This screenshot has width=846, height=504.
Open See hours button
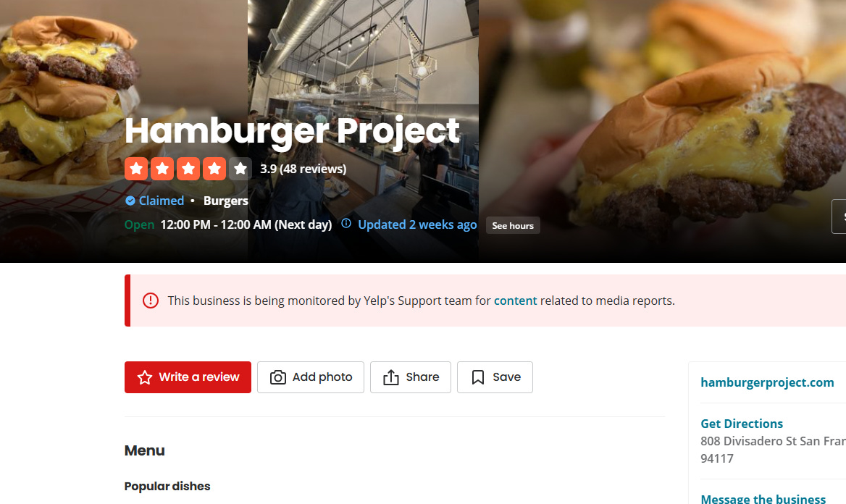pos(513,225)
